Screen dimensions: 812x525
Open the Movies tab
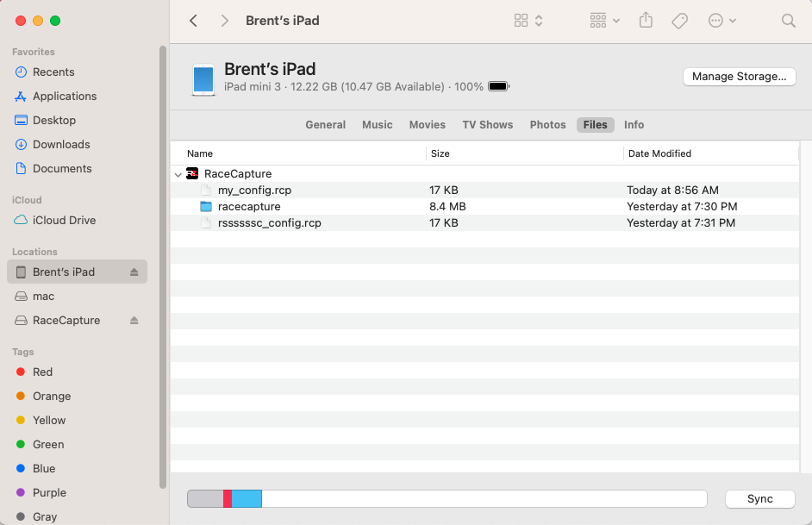click(428, 125)
